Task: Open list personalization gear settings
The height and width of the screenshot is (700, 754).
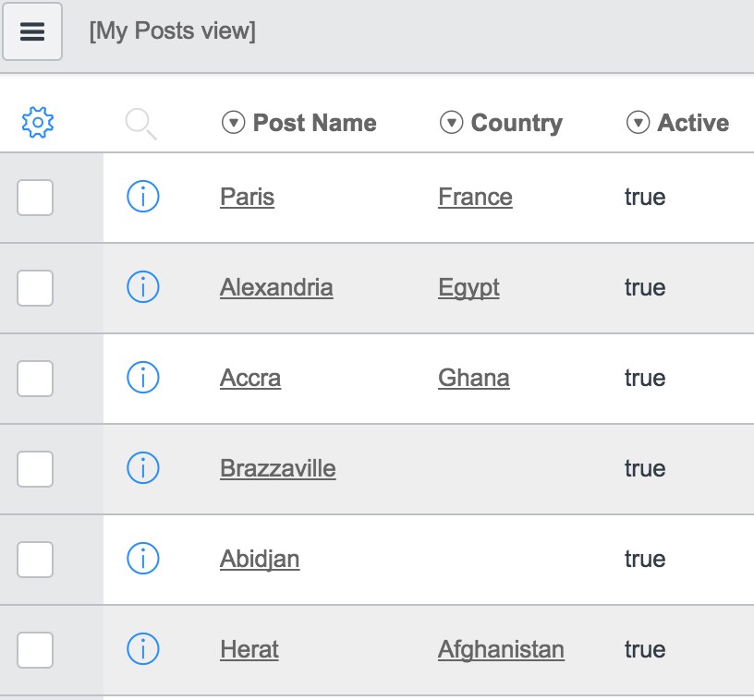Action: click(x=38, y=123)
